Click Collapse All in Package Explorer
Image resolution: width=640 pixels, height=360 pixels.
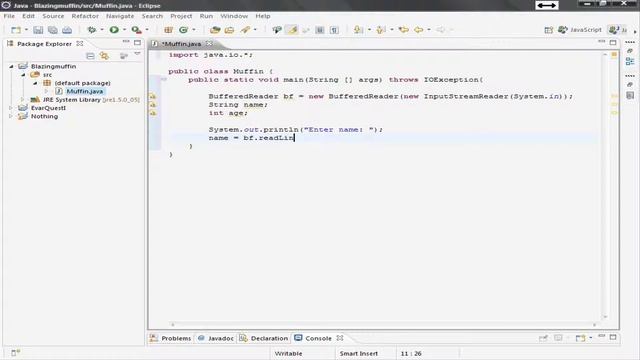[90, 56]
